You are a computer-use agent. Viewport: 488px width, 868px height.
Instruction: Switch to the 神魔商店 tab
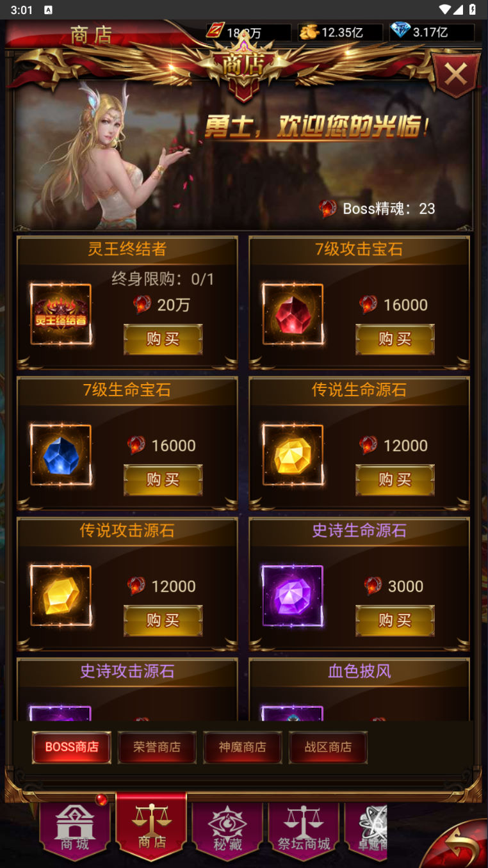(x=242, y=747)
